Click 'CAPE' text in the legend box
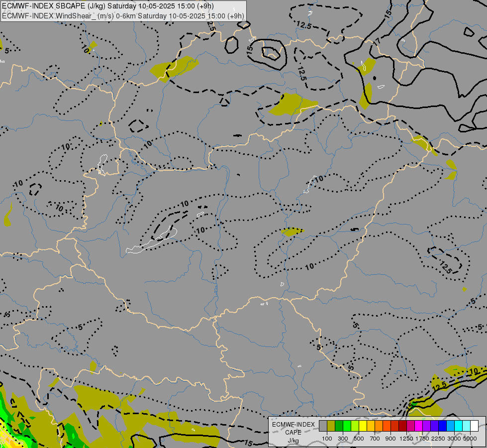487x448 pixels. click(x=293, y=433)
